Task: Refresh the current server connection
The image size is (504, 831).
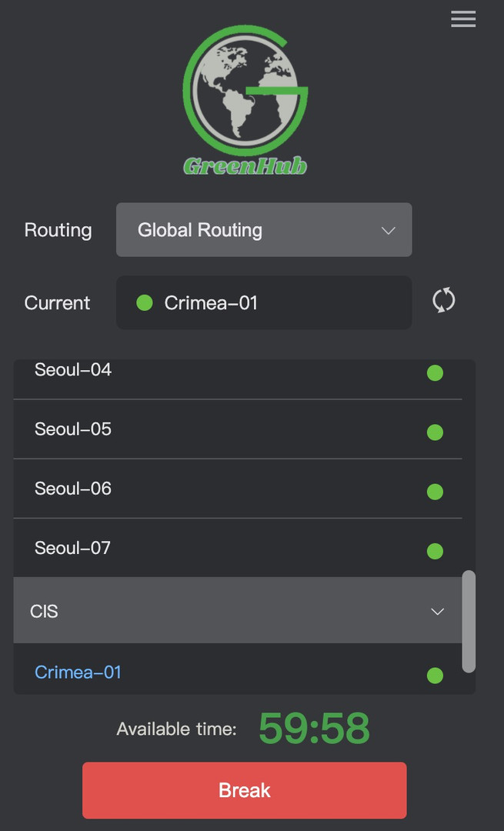Action: pyautogui.click(x=444, y=300)
